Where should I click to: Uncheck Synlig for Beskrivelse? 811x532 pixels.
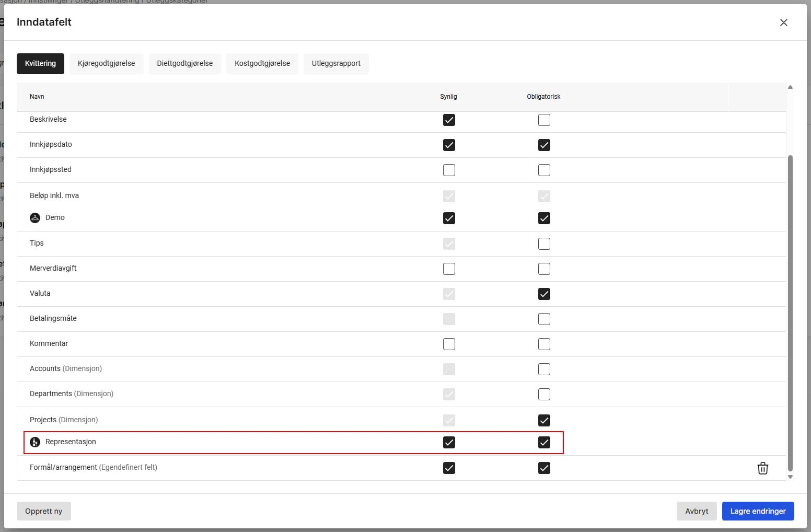click(x=449, y=120)
